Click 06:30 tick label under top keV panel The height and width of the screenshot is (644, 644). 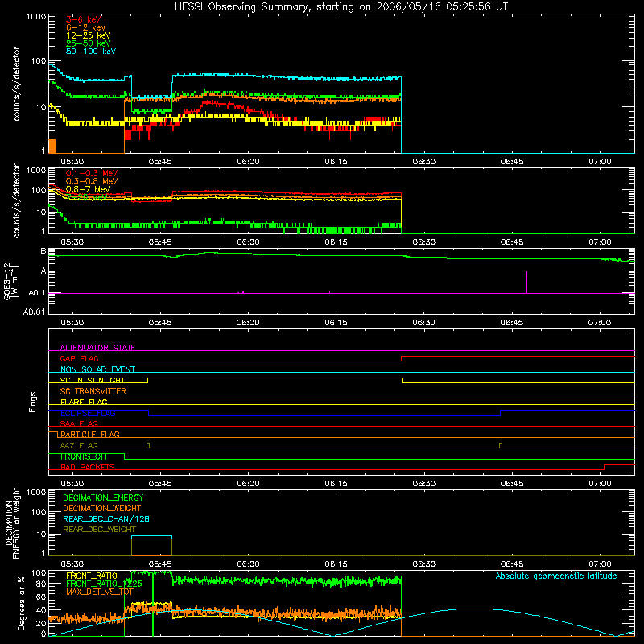424,162
